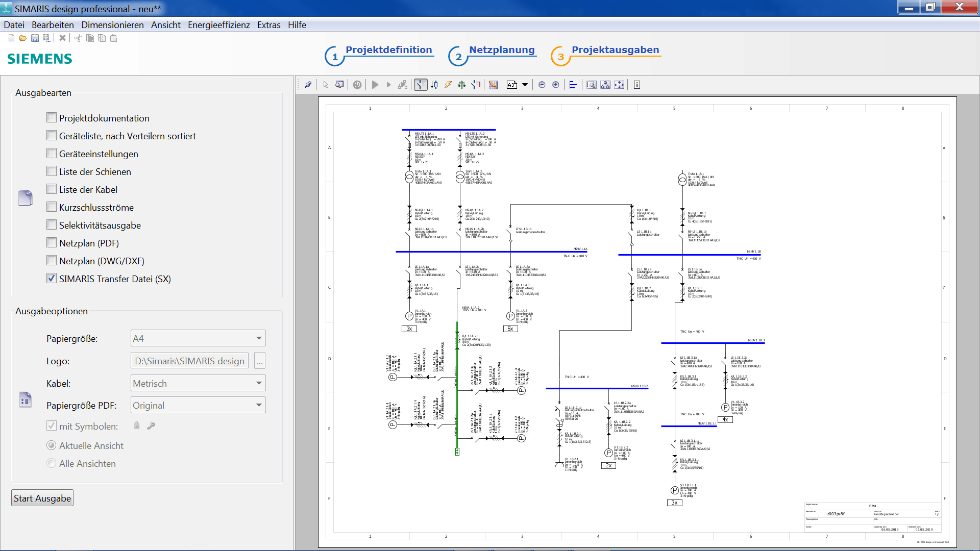The image size is (980, 551).
Task: Click the open folder icon
Action: (23, 38)
